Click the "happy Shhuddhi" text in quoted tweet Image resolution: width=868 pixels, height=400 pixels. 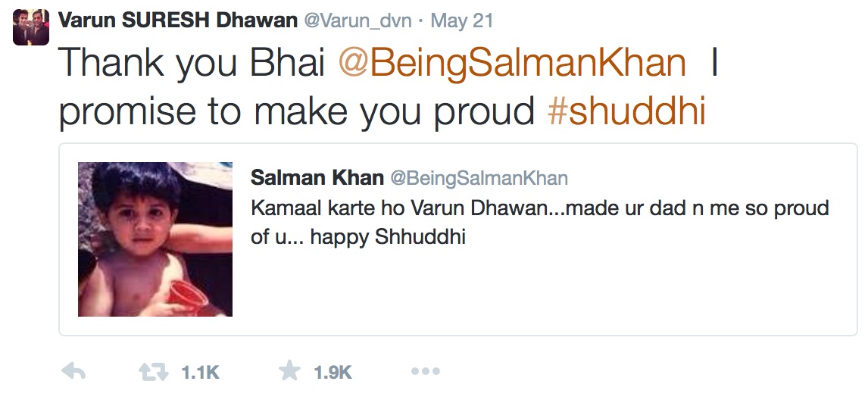click(x=388, y=237)
